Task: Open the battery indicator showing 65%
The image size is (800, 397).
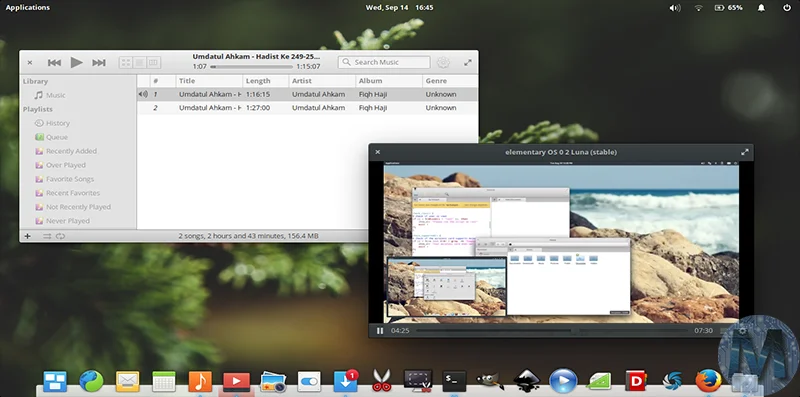Action: click(x=729, y=8)
